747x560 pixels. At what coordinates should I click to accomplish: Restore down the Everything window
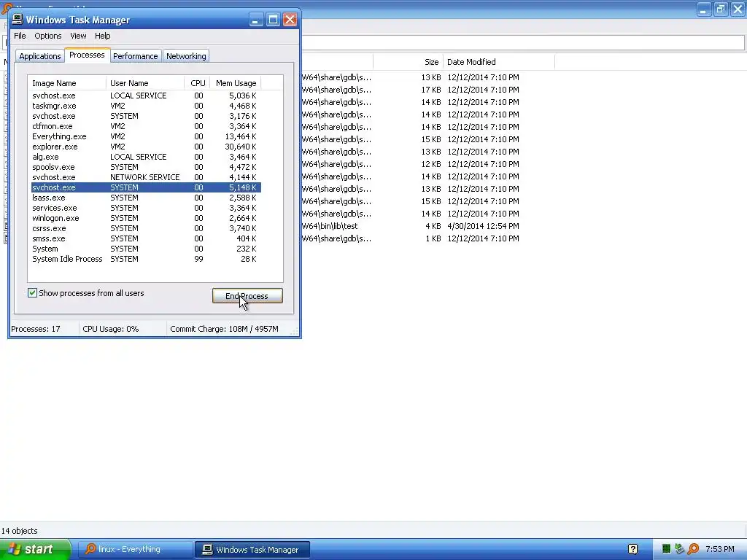coord(721,9)
